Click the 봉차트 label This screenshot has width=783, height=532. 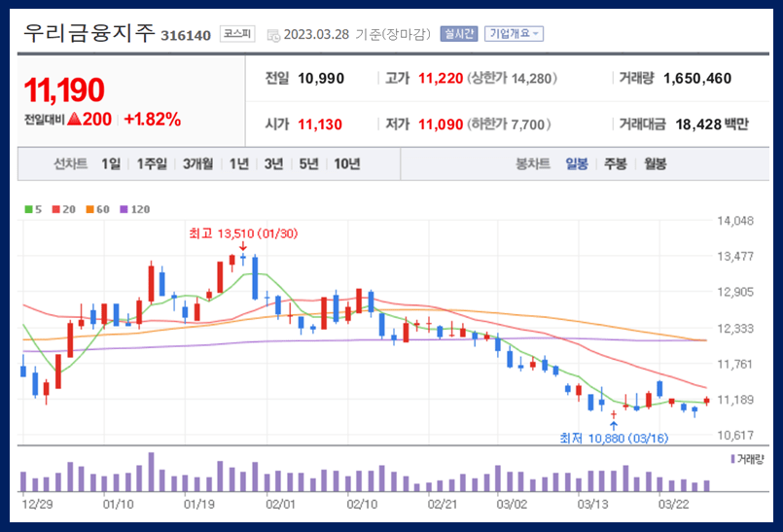533,163
